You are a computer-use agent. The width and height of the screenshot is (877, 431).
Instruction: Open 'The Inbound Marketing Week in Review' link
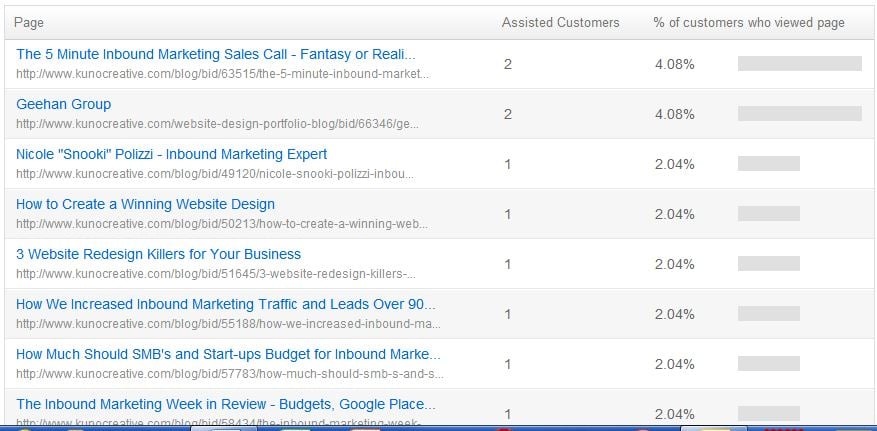225,404
